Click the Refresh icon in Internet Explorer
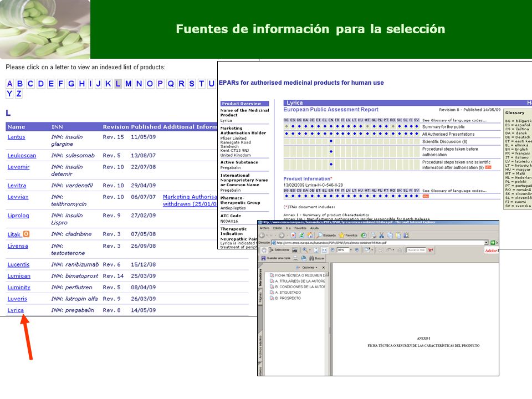532x399 pixels. [x=301, y=235]
